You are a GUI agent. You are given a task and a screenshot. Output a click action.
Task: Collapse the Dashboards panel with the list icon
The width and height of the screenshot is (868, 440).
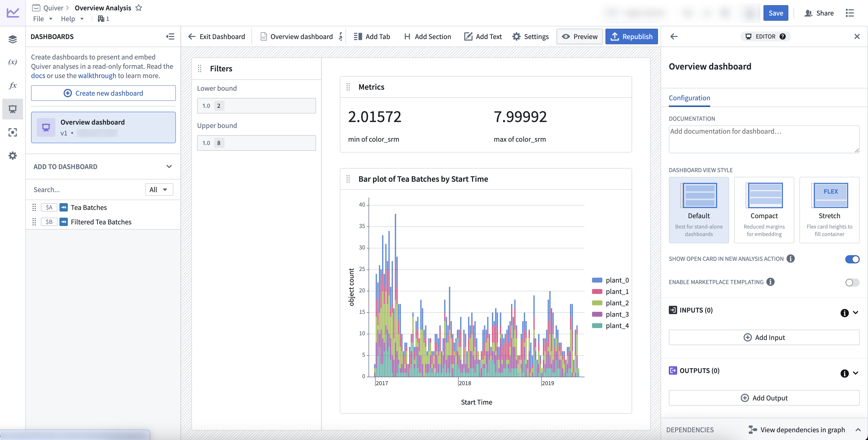pyautogui.click(x=170, y=36)
